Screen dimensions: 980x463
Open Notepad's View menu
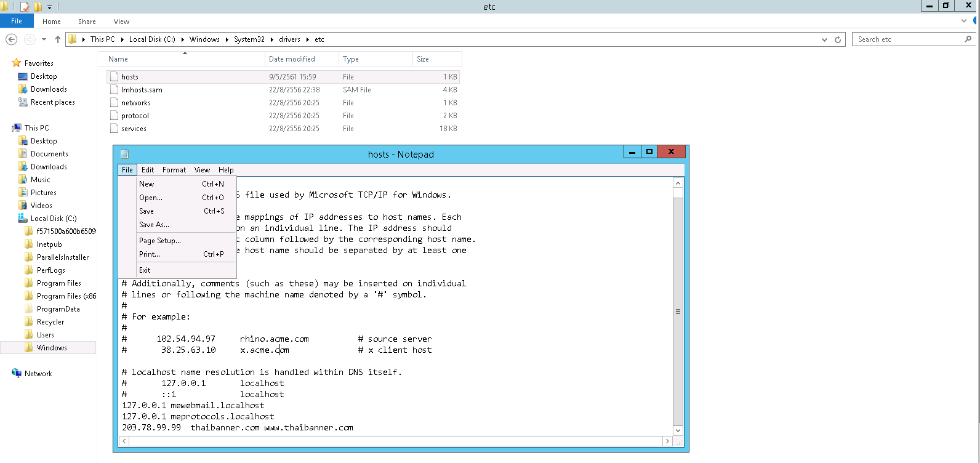(202, 170)
